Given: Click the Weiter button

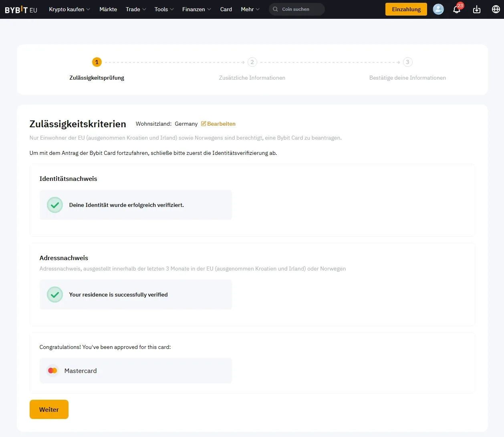Looking at the screenshot, I should point(49,409).
